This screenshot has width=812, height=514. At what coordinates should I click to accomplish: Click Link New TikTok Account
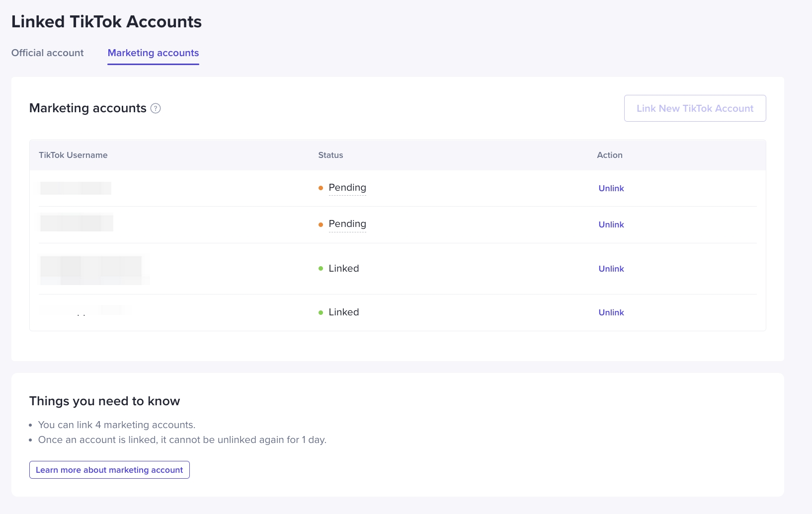click(695, 108)
